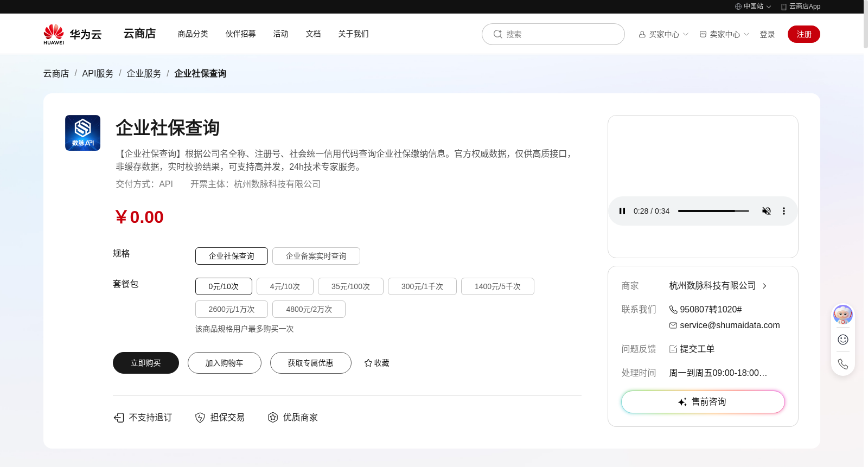Click 立即购买 button

point(146,363)
